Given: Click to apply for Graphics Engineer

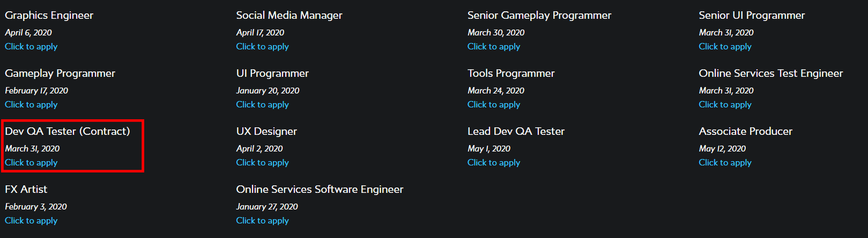Looking at the screenshot, I should pyautogui.click(x=31, y=47).
